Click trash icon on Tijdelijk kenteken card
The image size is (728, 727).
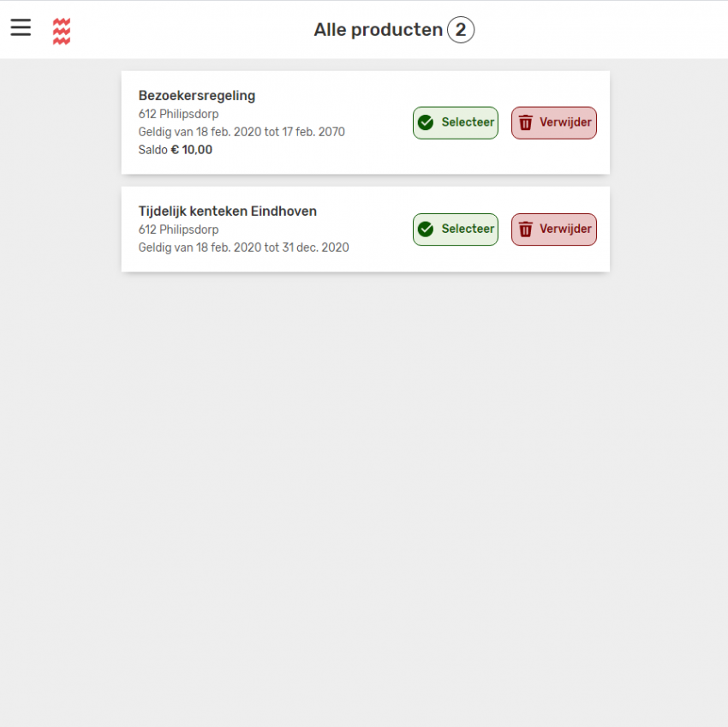coord(526,229)
